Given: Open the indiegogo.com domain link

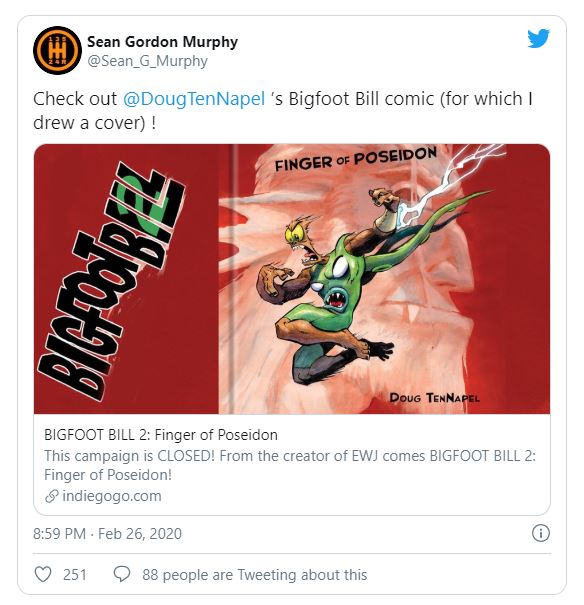Looking at the screenshot, I should coord(112,496).
